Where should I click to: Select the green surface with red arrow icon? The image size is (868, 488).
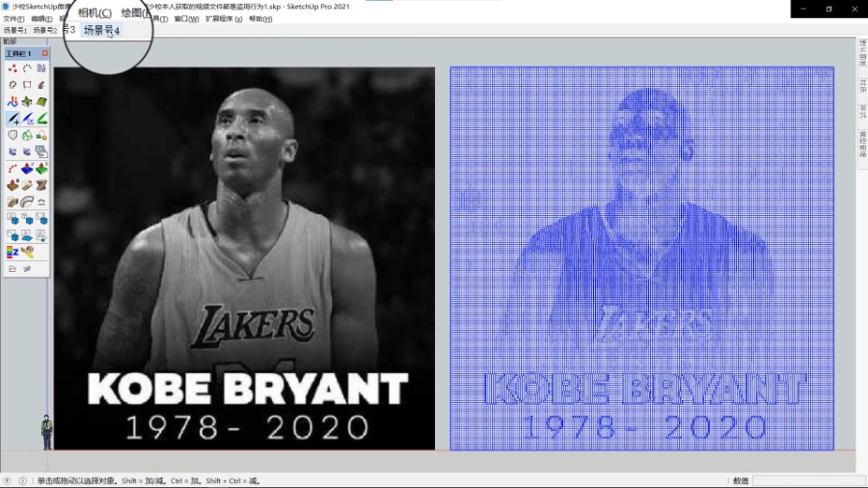coord(41,168)
